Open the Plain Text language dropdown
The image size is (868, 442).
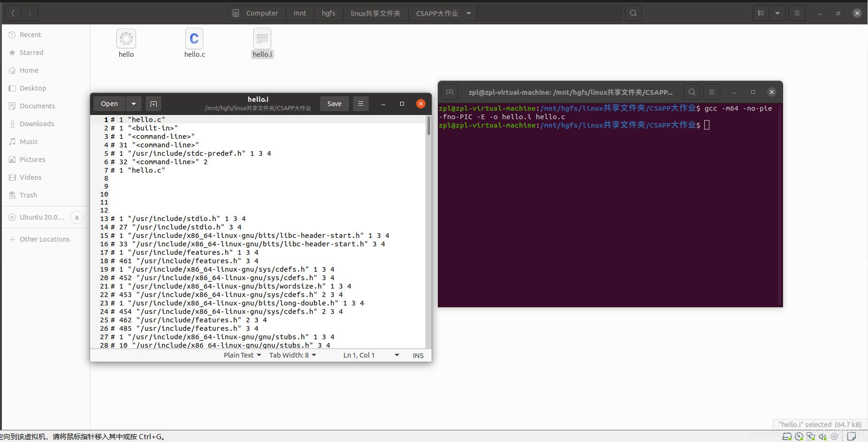click(242, 355)
